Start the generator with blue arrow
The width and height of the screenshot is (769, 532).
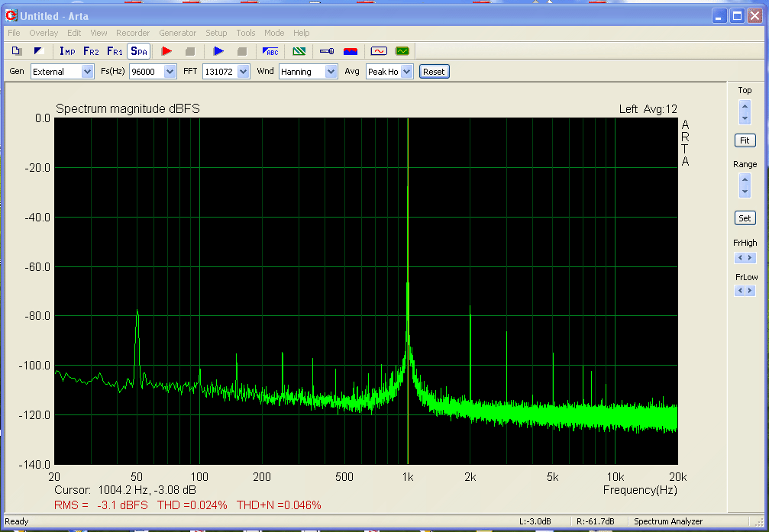coord(218,51)
